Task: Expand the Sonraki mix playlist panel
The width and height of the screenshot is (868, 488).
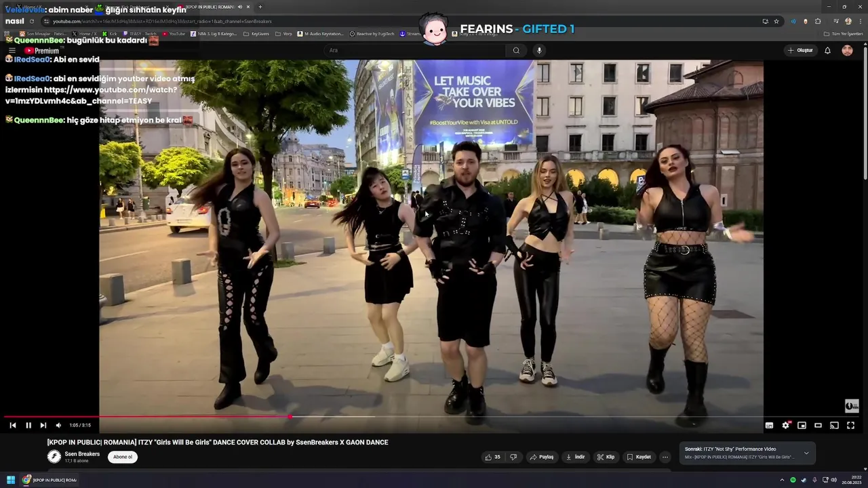Action: [806, 453]
